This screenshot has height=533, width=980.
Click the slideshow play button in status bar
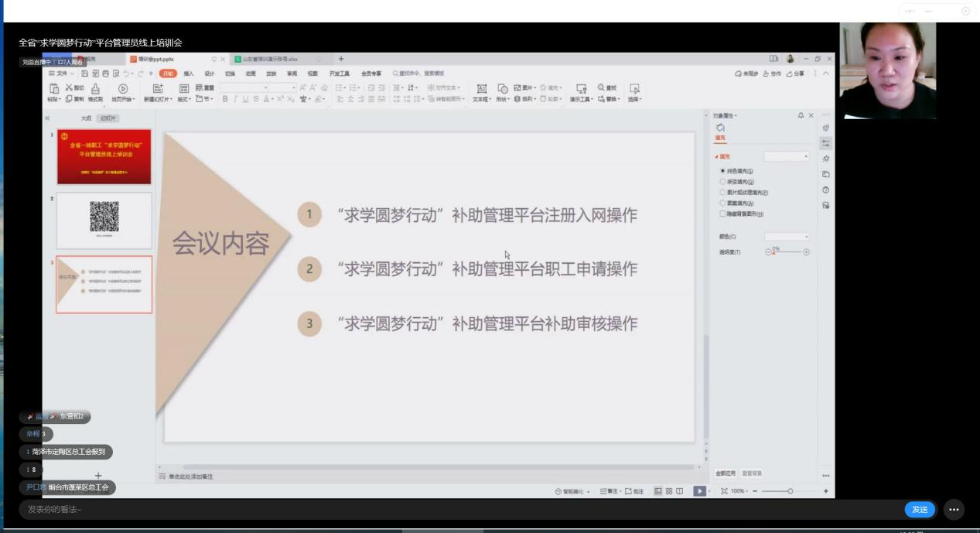tap(698, 491)
